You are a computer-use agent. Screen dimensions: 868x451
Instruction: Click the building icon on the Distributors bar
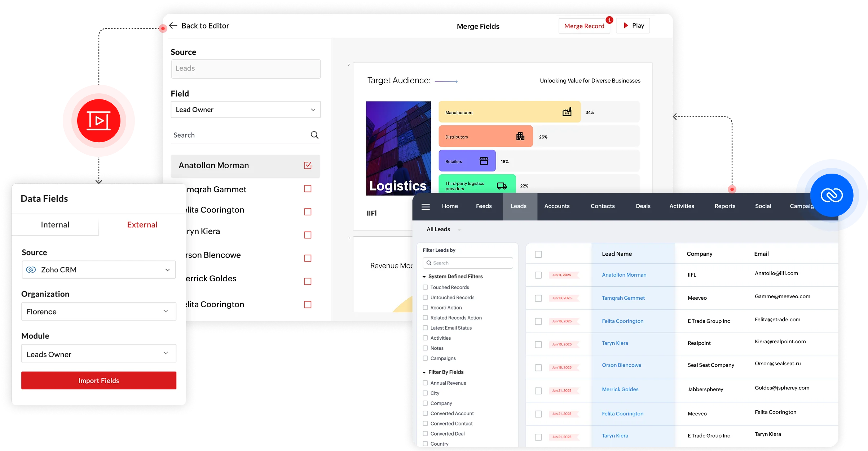point(520,136)
